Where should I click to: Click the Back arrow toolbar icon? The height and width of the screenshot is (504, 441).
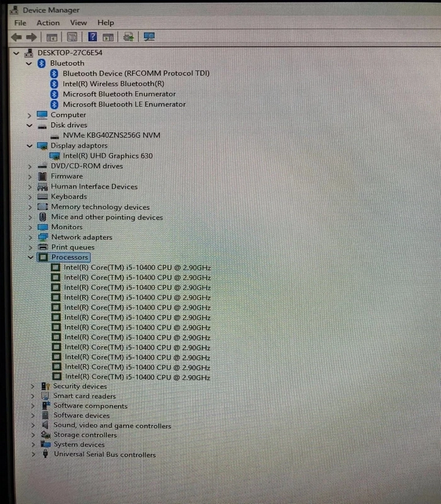click(x=16, y=37)
